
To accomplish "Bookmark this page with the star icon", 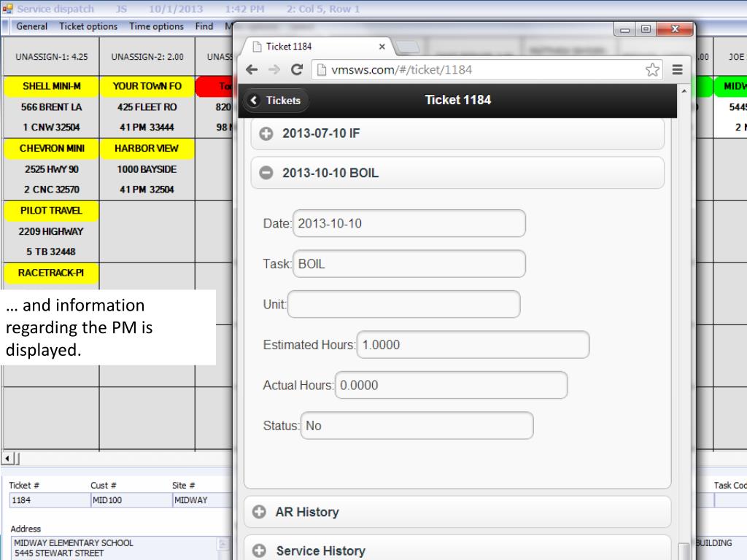I will [x=652, y=70].
